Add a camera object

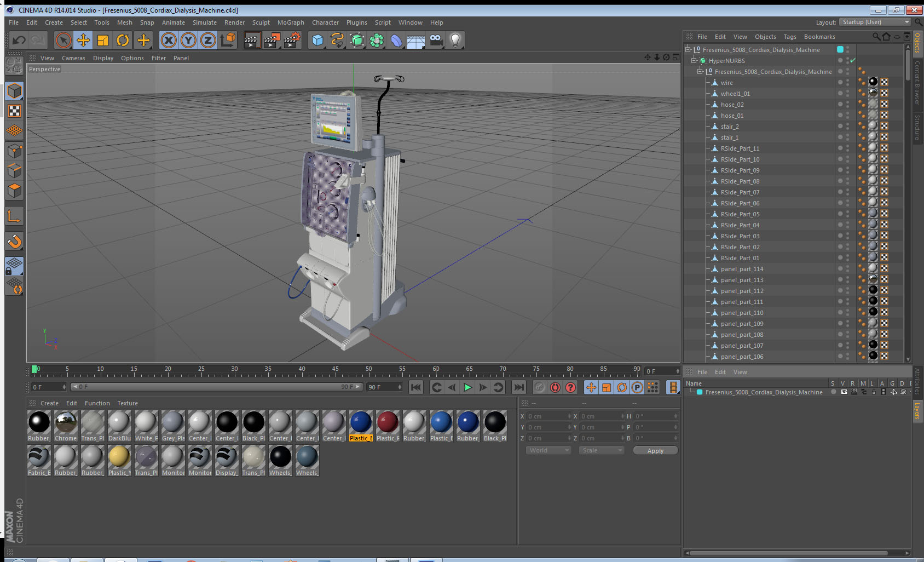(x=436, y=40)
